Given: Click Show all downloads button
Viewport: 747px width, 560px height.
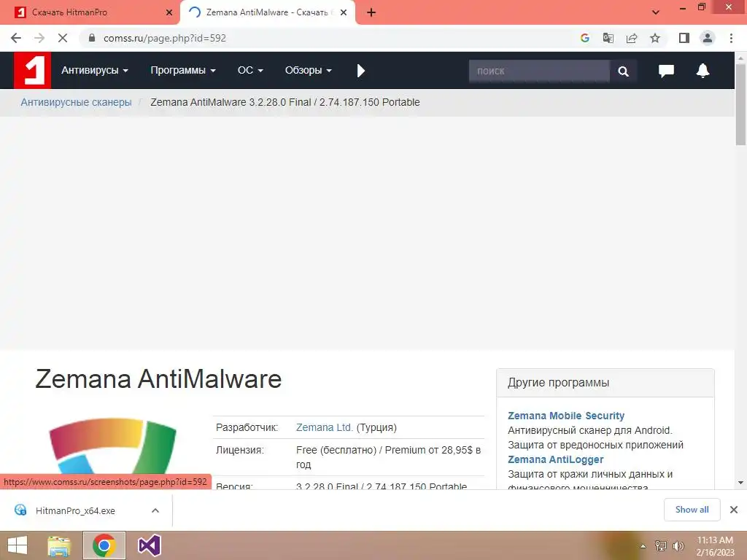Looking at the screenshot, I should (x=692, y=510).
